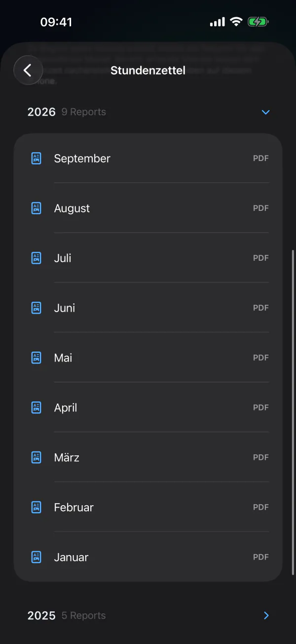The height and width of the screenshot is (644, 296).
Task: Collapse the 2026 reports section chevron
Action: click(x=266, y=112)
